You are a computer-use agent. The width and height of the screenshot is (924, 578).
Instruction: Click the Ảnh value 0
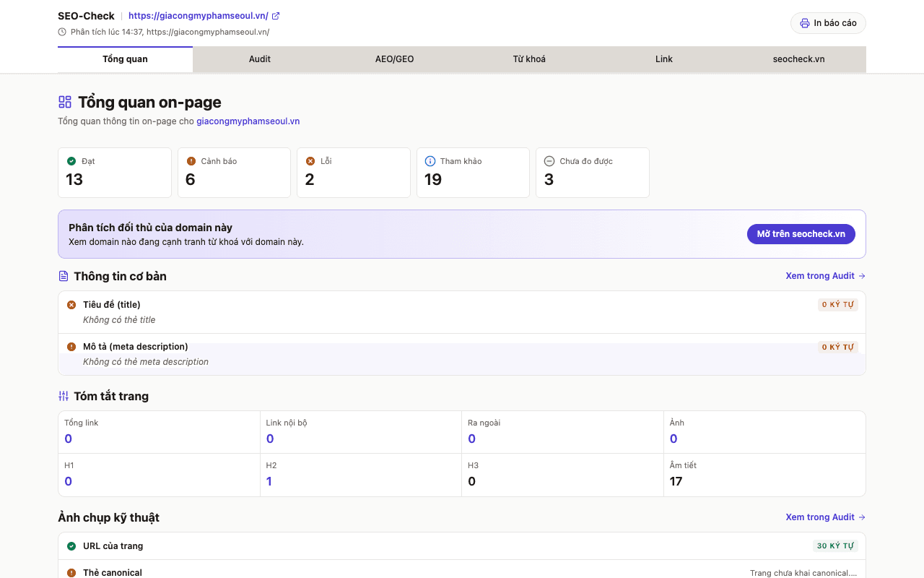point(674,439)
